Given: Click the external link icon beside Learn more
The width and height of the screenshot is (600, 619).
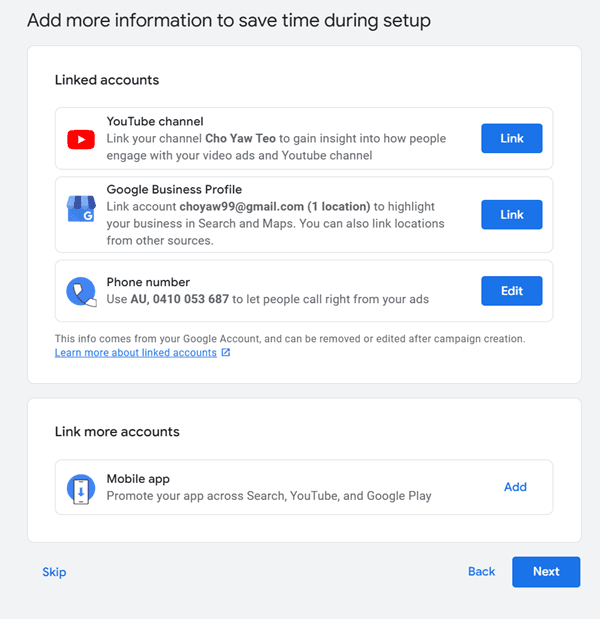Looking at the screenshot, I should [x=226, y=353].
